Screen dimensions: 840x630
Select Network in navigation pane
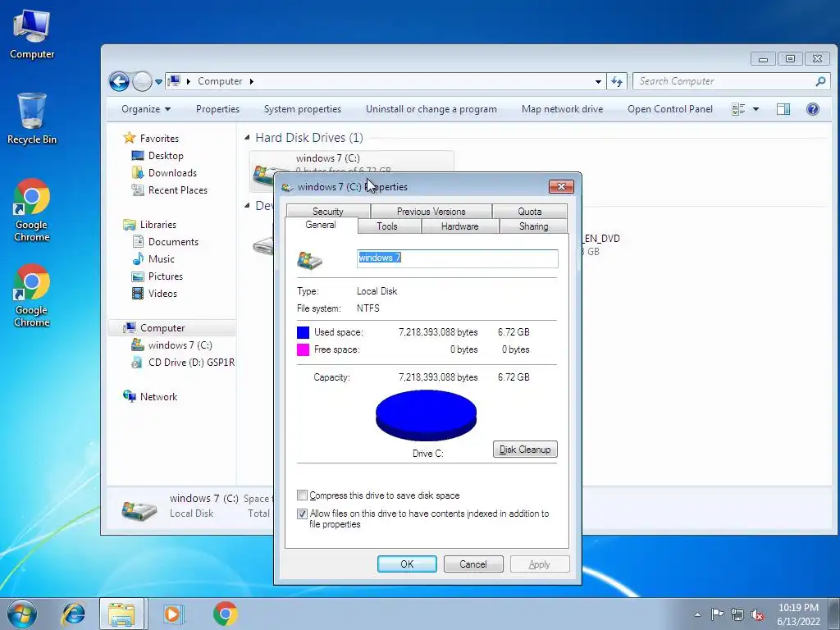tap(158, 396)
